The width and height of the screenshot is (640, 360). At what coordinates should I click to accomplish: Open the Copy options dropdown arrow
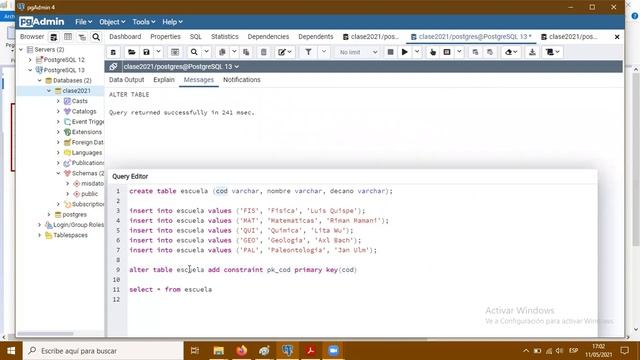(x=234, y=52)
